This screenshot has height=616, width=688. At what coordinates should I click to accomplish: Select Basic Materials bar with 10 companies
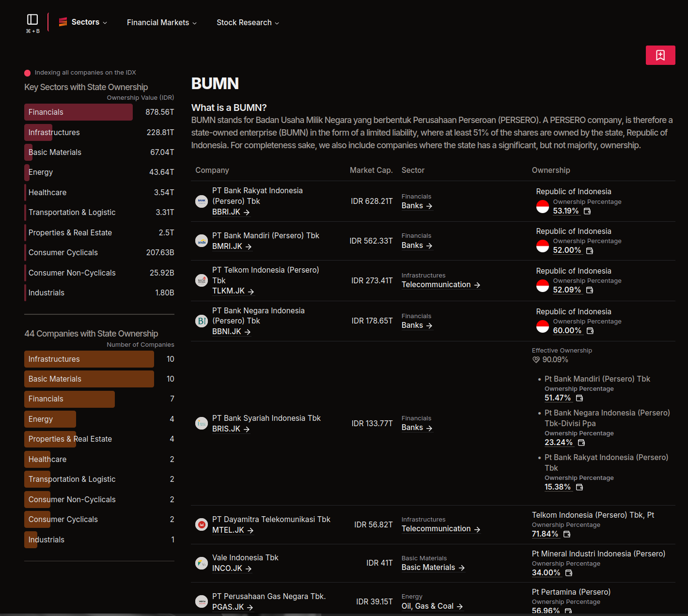pos(89,379)
